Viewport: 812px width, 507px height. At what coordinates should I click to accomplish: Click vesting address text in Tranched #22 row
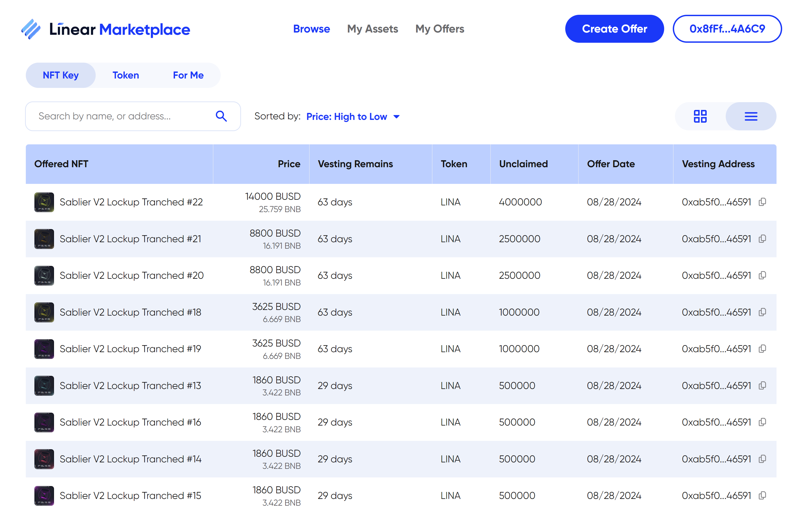tap(717, 202)
